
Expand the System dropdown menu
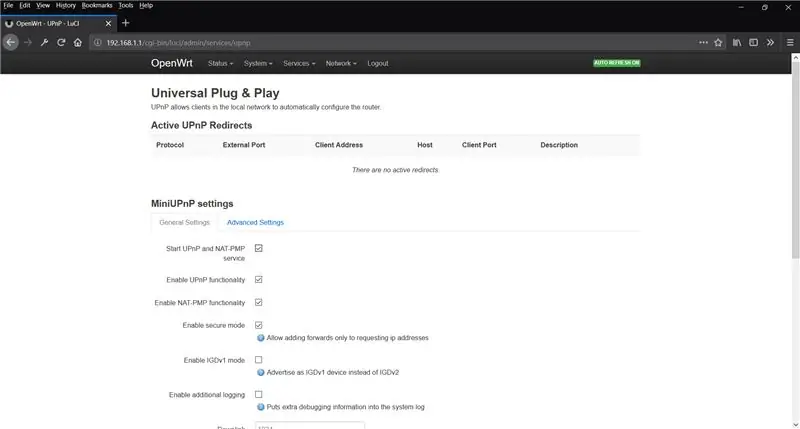coord(258,63)
